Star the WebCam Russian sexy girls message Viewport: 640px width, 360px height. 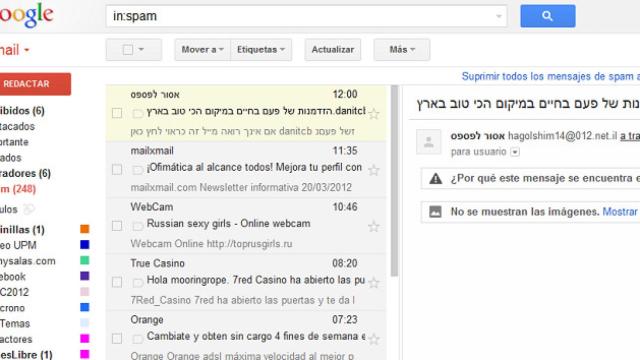(373, 226)
